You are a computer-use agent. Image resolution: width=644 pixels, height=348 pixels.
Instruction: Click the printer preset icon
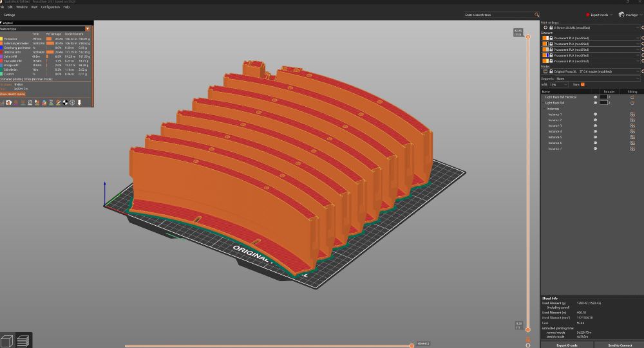click(x=545, y=71)
